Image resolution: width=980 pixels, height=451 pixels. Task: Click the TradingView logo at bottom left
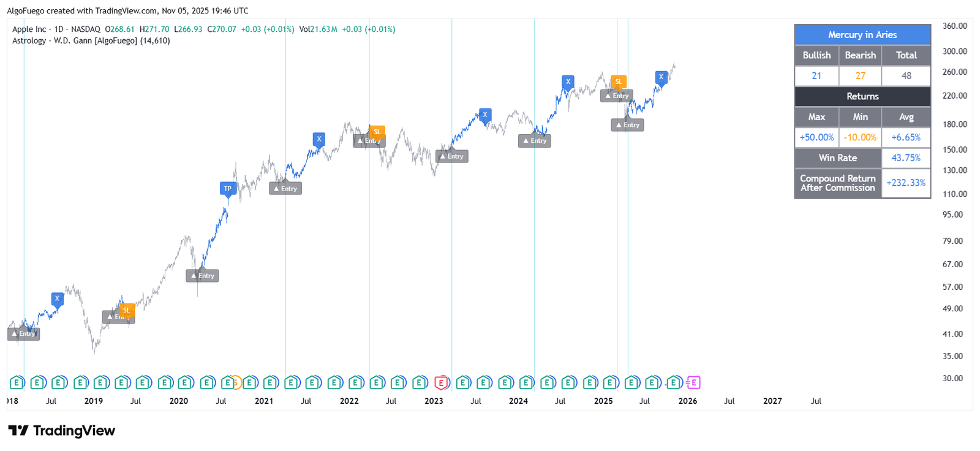pos(61,431)
